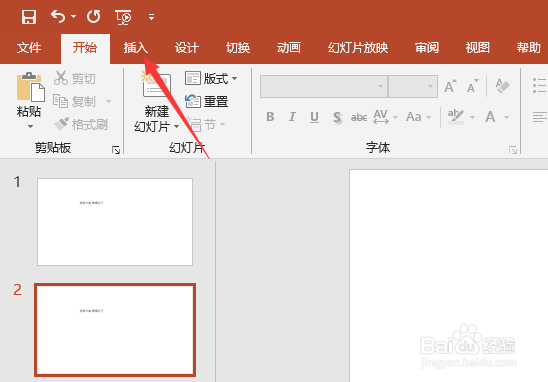
Task: Click the main slide editing canvas
Action: pyautogui.click(x=449, y=276)
